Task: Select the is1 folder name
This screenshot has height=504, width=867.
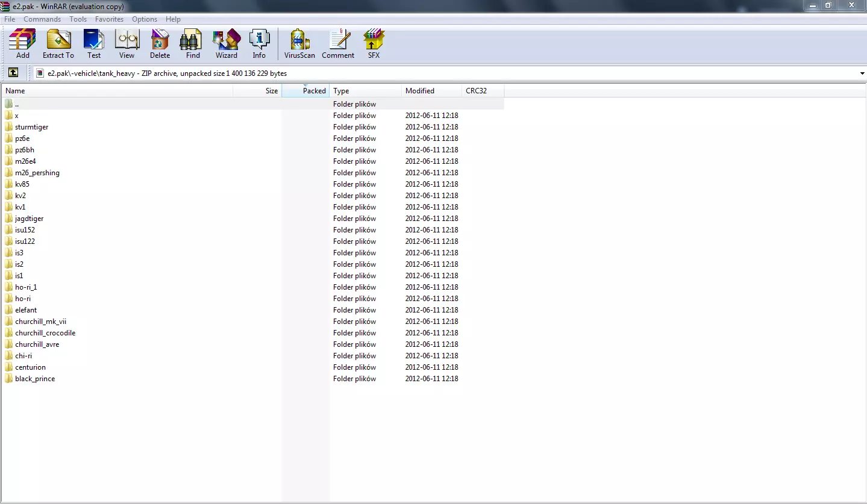Action: 19,276
